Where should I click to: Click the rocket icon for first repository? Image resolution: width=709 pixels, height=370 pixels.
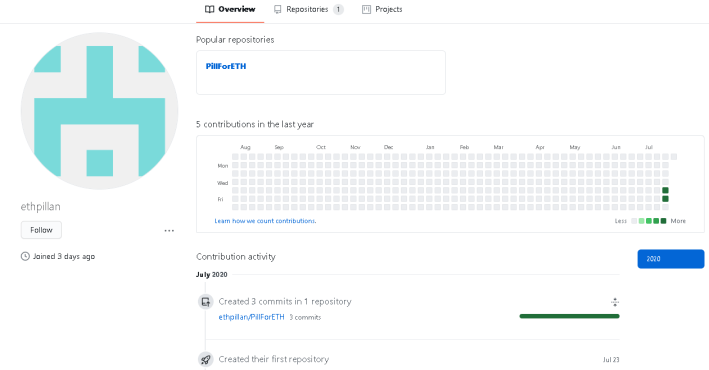206,360
